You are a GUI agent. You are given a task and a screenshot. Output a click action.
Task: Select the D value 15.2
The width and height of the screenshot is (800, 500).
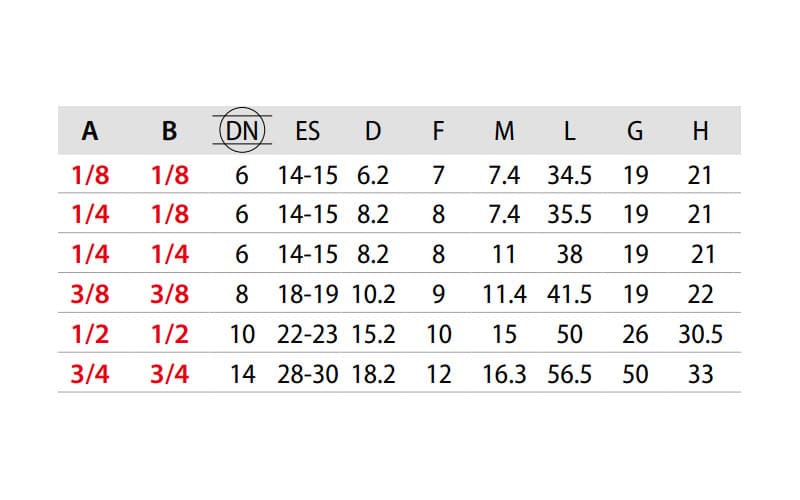373,334
